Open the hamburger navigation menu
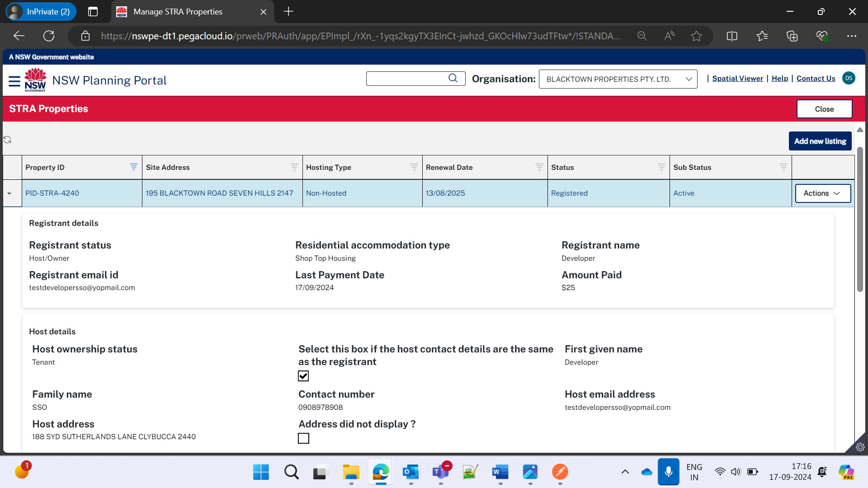 click(14, 81)
